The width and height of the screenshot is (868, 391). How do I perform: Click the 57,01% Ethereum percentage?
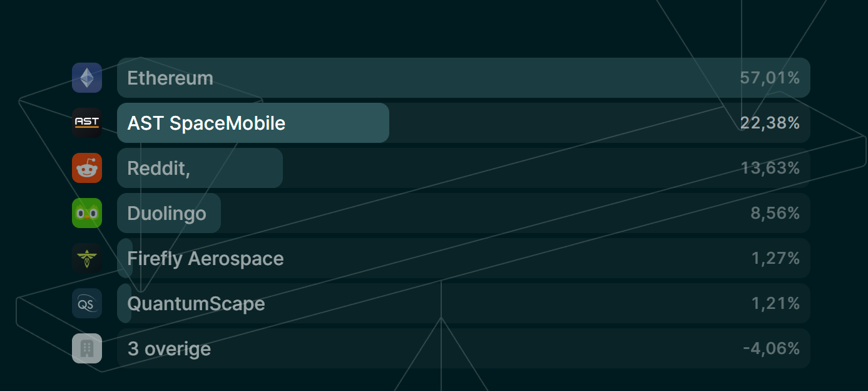click(x=770, y=78)
